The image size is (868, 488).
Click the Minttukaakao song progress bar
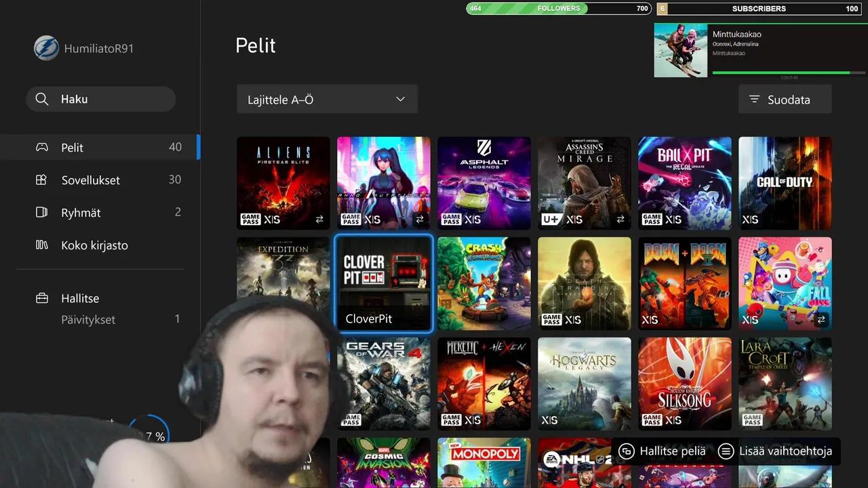point(789,73)
